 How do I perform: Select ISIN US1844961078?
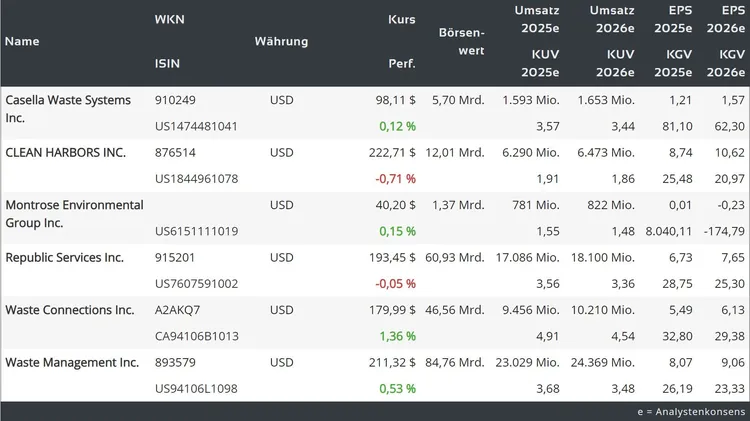point(196,179)
